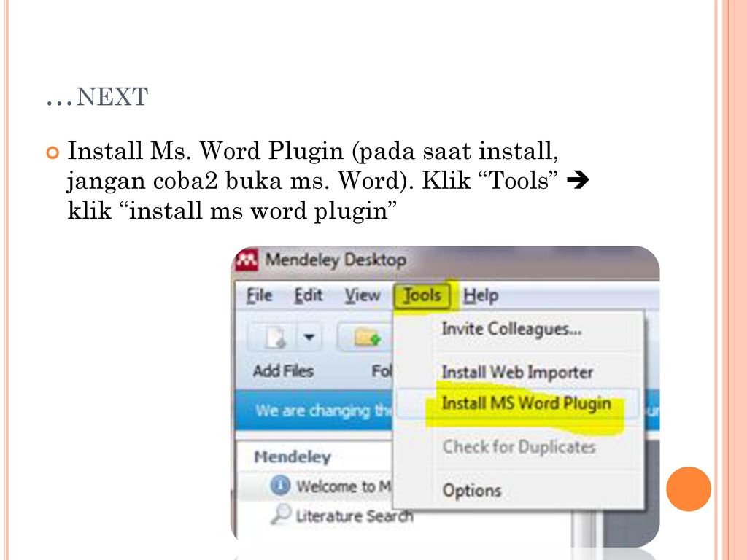Click the Mendeley sidebar section header
The height and width of the screenshot is (560, 747).
[x=292, y=456]
